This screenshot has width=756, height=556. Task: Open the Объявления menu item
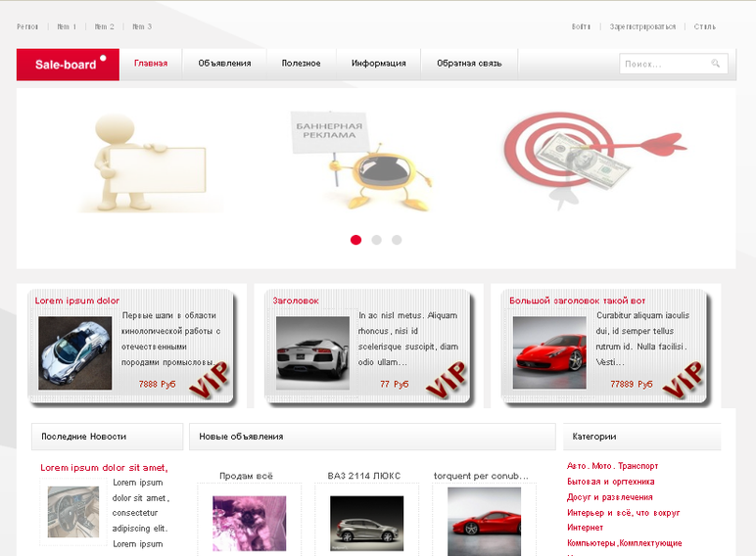pyautogui.click(x=224, y=64)
